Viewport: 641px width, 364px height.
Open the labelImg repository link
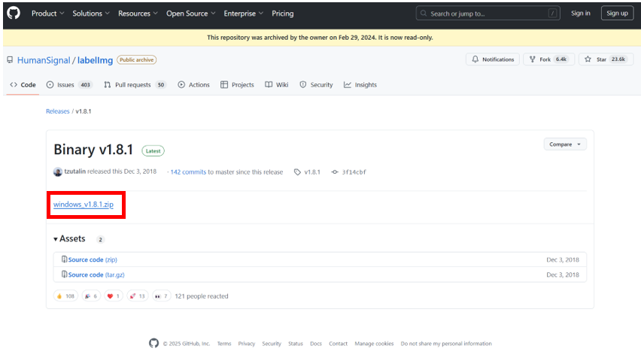tap(95, 60)
